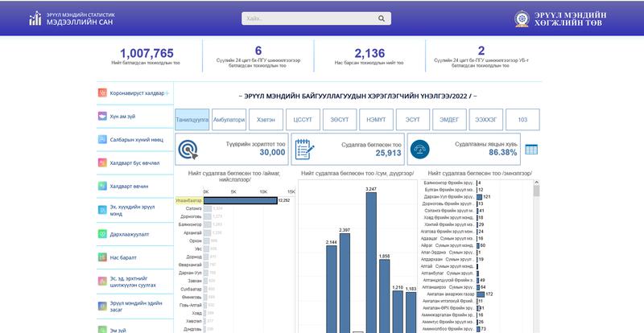Select the Танилцуулга tab

(x=192, y=120)
